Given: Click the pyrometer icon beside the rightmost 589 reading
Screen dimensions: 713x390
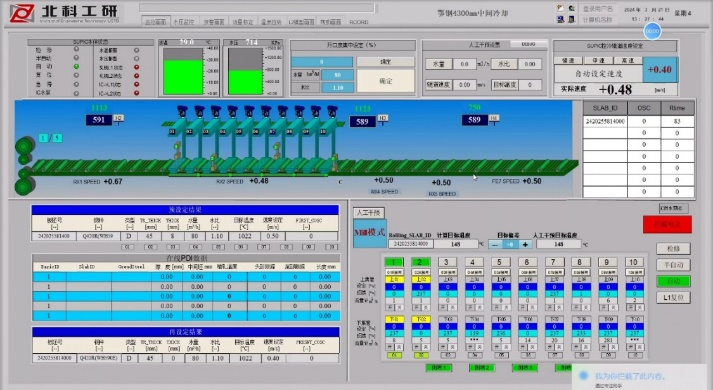Looking at the screenshot, I should pyautogui.click(x=494, y=119).
